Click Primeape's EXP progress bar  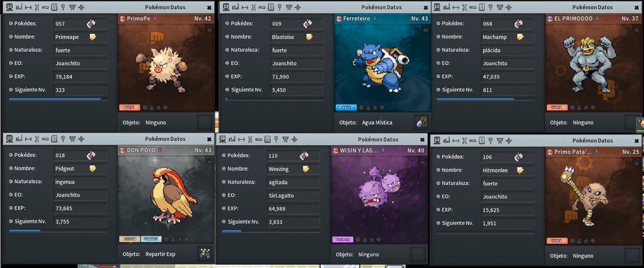[58, 99]
